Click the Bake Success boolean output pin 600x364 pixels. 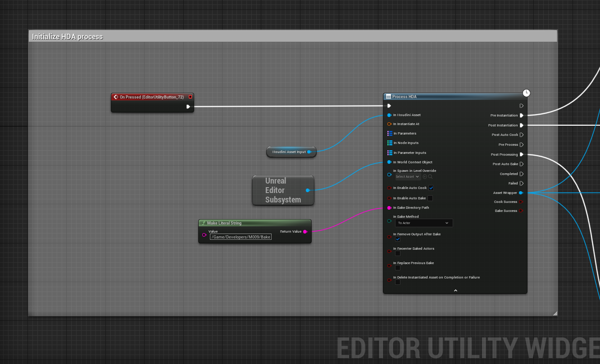tap(521, 211)
